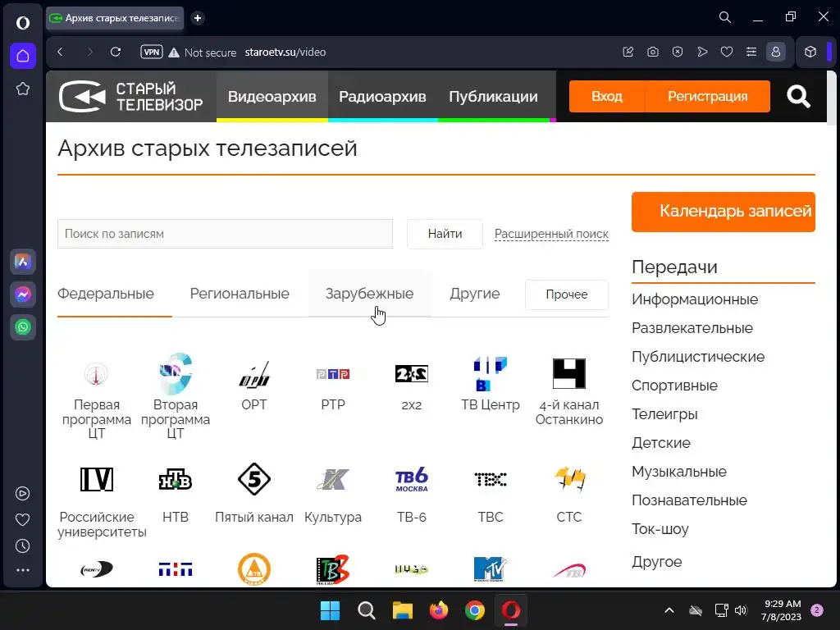
Task: Open bookmarks star in the sidebar
Action: (x=22, y=89)
